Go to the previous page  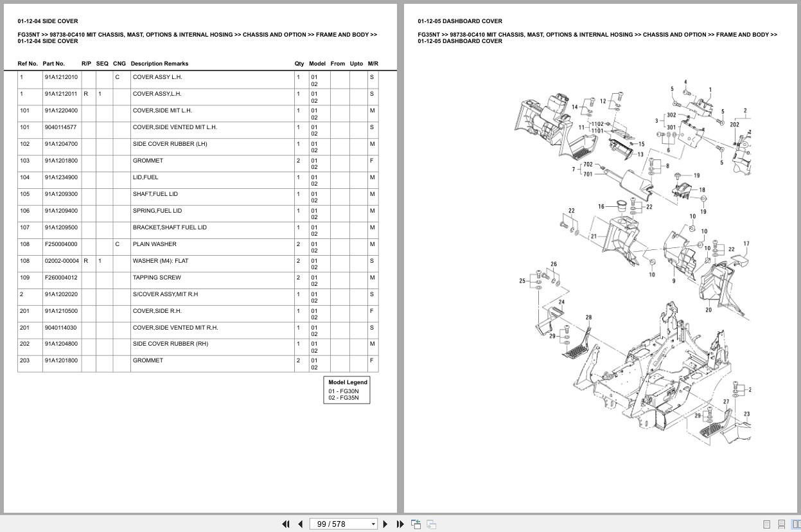(x=300, y=524)
